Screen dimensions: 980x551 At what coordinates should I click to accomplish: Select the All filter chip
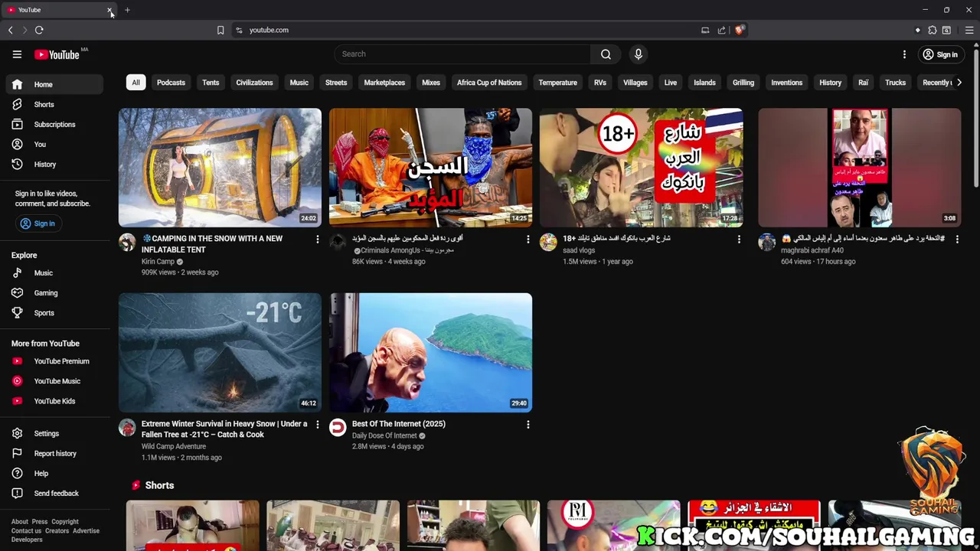click(x=136, y=83)
